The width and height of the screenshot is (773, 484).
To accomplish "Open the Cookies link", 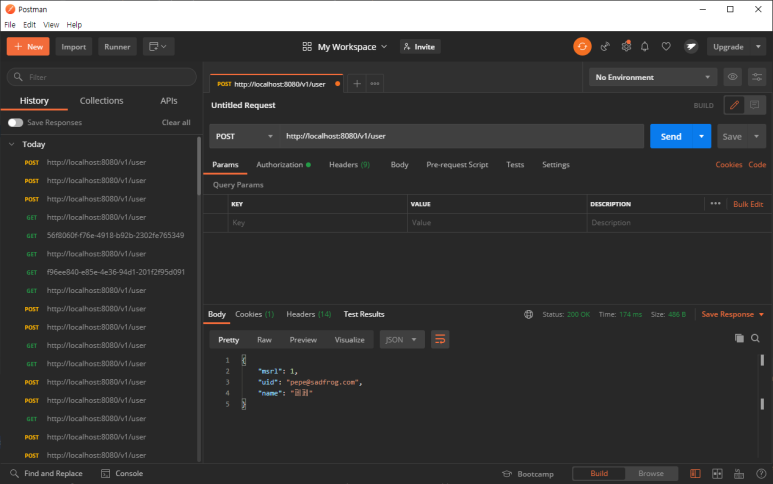I will click(729, 165).
